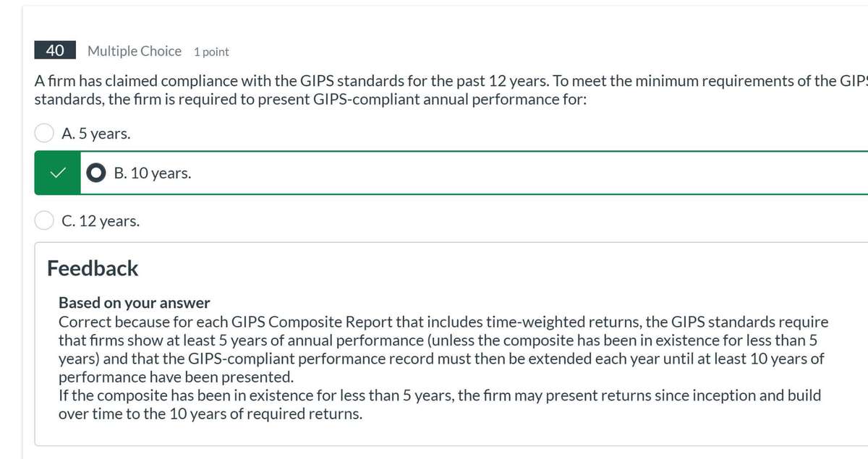Click the feedback line starting "performance have been presented"
Screen dimensions: 868x459
[x=176, y=377]
